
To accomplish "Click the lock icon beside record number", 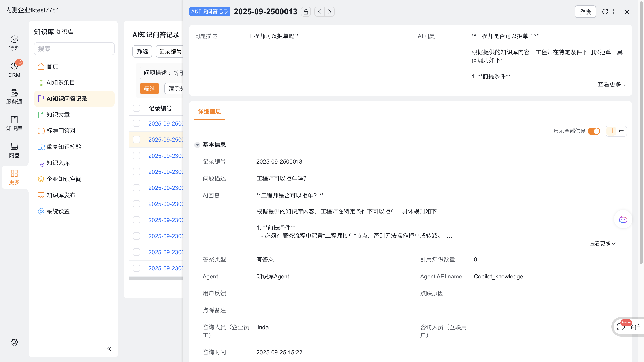I will [x=306, y=12].
